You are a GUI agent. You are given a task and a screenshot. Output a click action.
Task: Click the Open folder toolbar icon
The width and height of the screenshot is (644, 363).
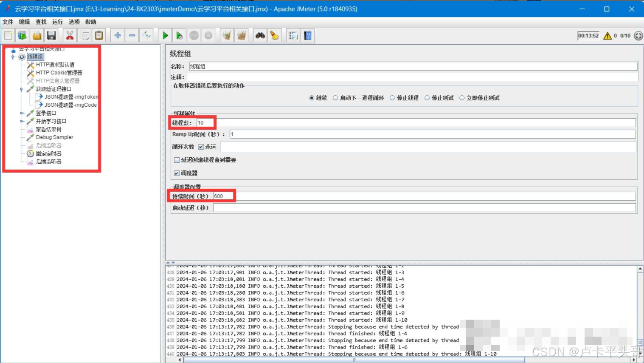pyautogui.click(x=37, y=35)
